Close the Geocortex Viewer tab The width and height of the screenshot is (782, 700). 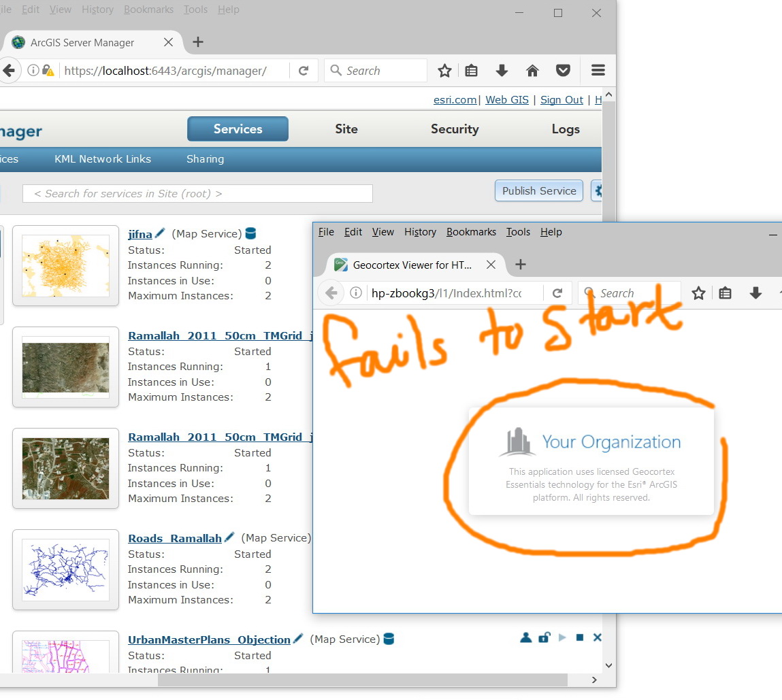491,265
